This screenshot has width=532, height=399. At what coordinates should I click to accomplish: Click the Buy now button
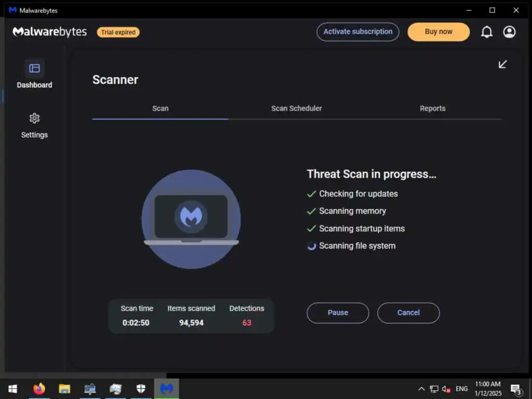[438, 32]
